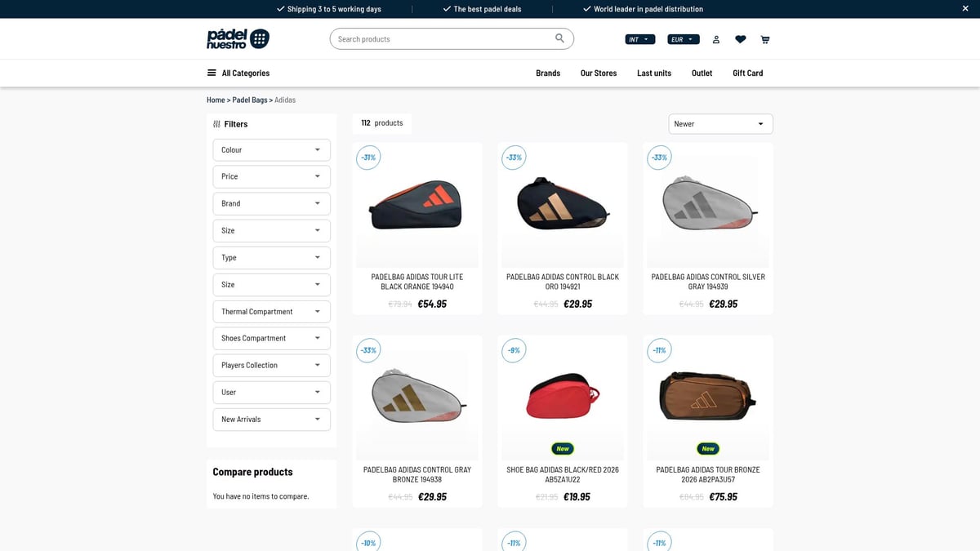Click New badge on Tour Bronze bag
980x551 pixels.
pyautogui.click(x=708, y=448)
